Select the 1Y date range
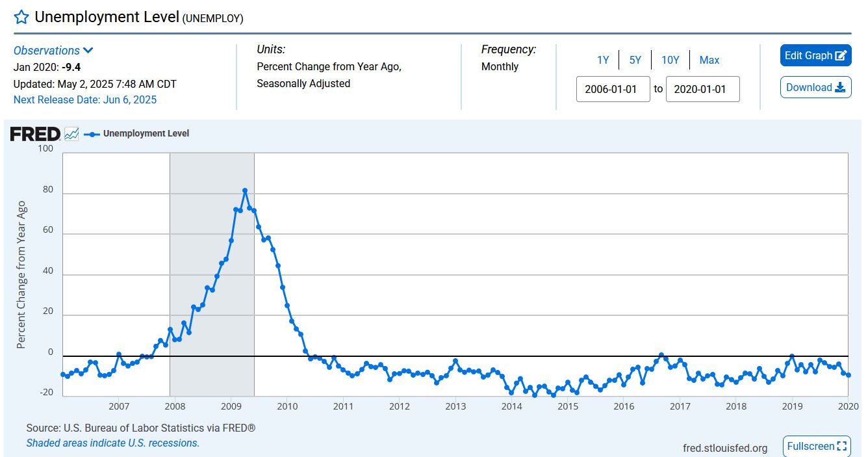This screenshot has height=457, width=868. (x=603, y=60)
